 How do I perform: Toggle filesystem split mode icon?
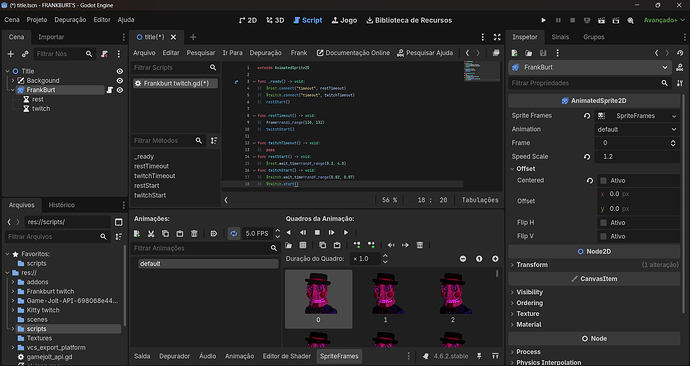(119, 222)
